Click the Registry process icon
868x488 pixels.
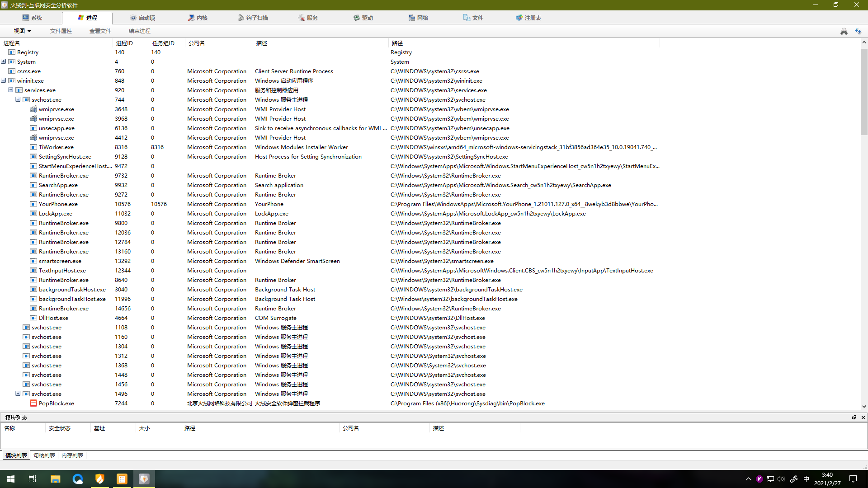[x=12, y=52]
